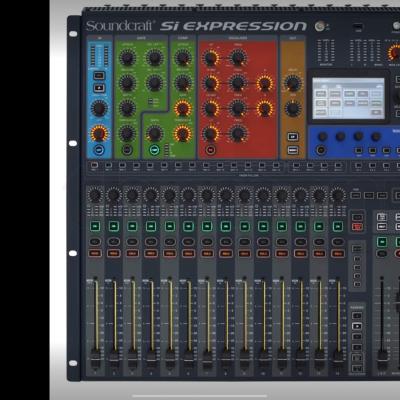This screenshot has width=400, height=400.
Task: Click channel 1 fader cap
Action: [95, 358]
